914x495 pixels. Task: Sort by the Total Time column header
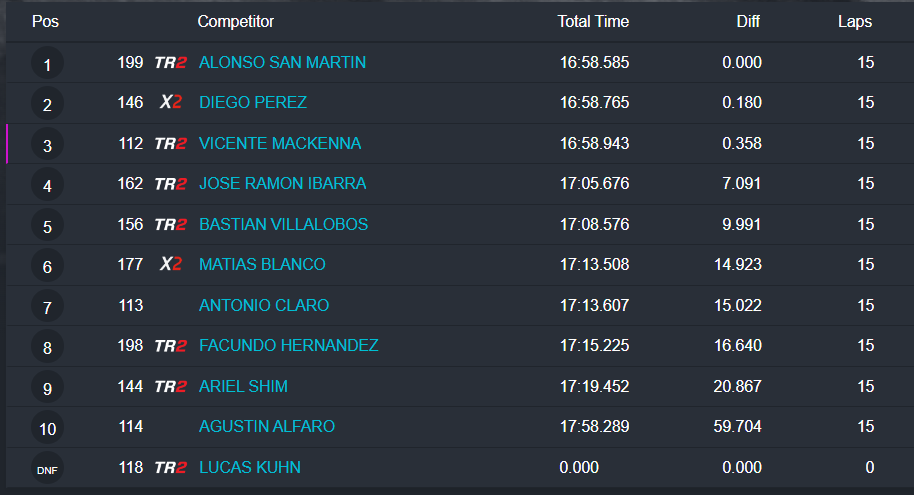[x=593, y=22]
